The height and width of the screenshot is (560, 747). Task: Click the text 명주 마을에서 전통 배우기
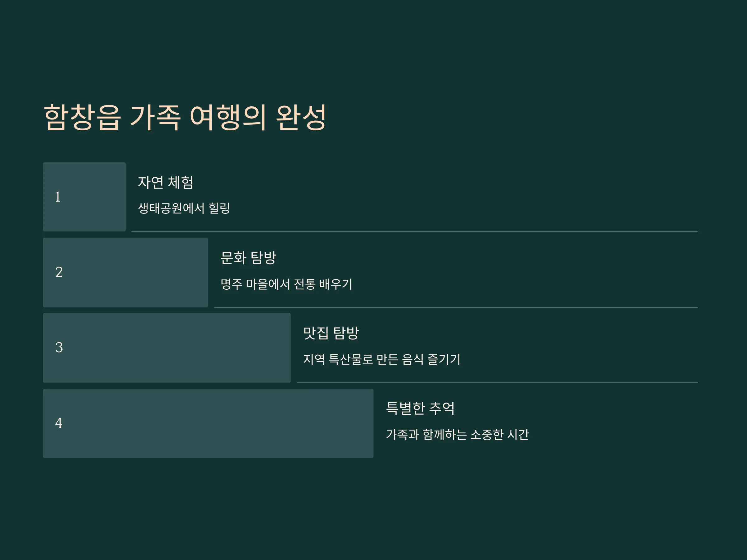(x=286, y=284)
